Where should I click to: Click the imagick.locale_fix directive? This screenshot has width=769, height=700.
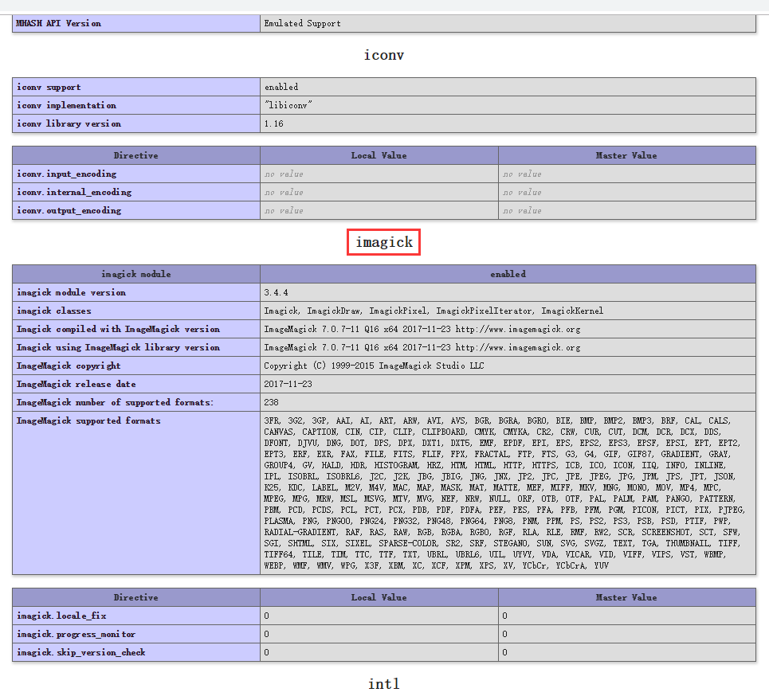click(61, 616)
